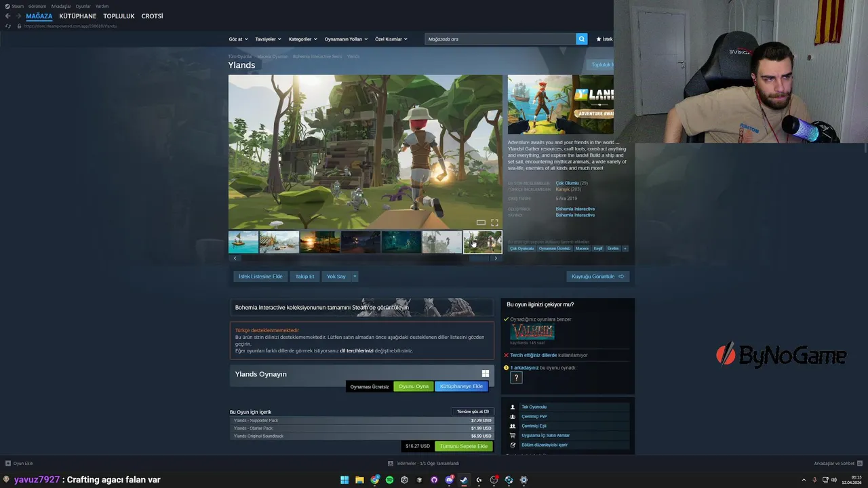Open the GitHub Desktop taskbar icon
The width and height of the screenshot is (868, 488).
434,480
